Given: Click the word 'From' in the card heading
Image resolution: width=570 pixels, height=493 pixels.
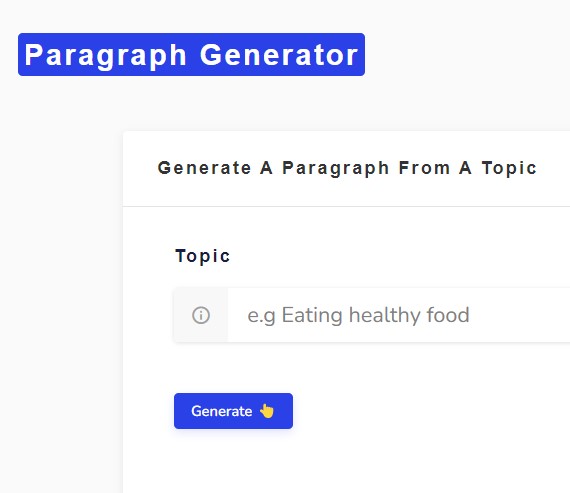Looking at the screenshot, I should coord(424,168).
